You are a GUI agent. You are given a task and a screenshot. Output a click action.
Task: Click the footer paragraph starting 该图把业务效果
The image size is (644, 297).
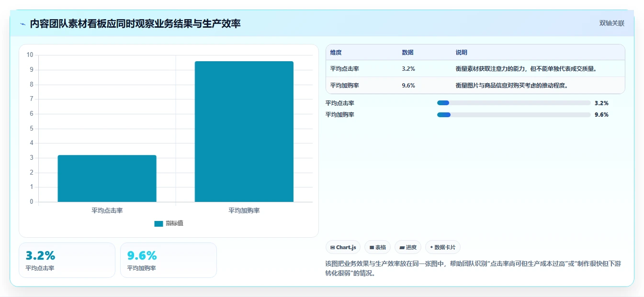click(x=473, y=268)
